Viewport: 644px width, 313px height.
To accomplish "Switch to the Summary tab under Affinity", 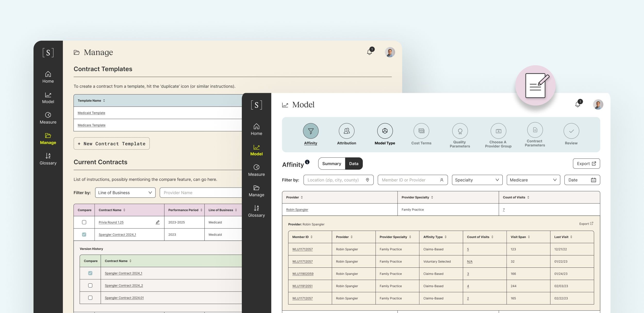I will click(332, 163).
